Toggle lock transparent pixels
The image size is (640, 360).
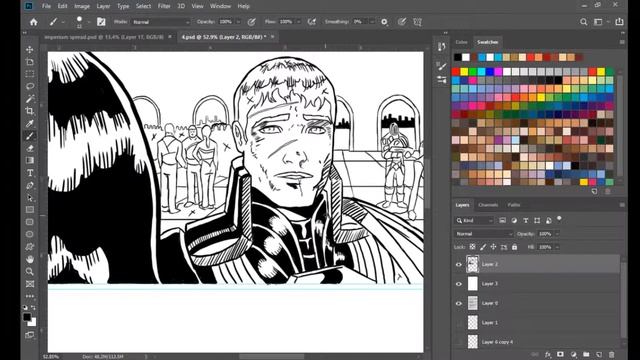(472, 247)
